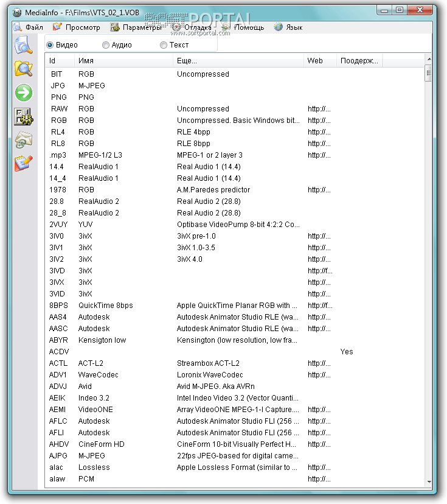This screenshot has height=504, width=447.
Task: Select the 3IVX row
Action: click(x=235, y=282)
